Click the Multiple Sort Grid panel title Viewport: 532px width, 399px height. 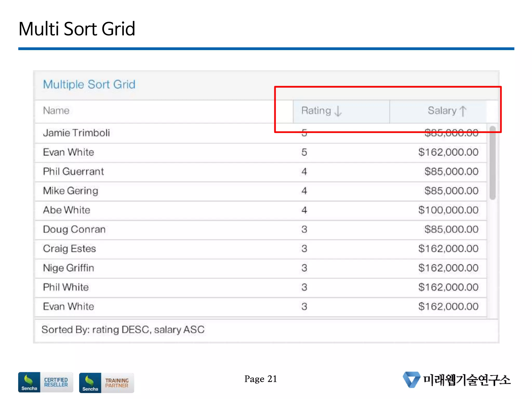tap(89, 85)
